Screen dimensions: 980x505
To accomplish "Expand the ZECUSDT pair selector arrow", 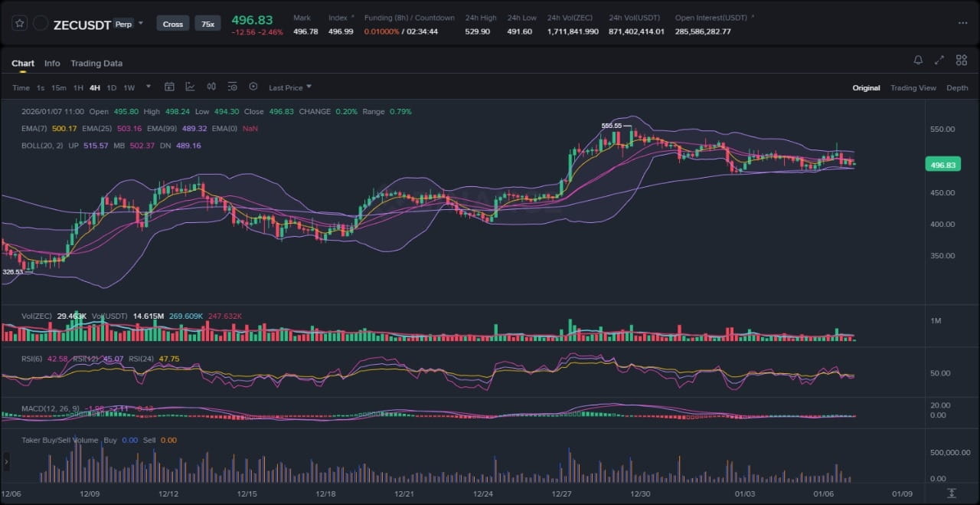I will (x=141, y=23).
